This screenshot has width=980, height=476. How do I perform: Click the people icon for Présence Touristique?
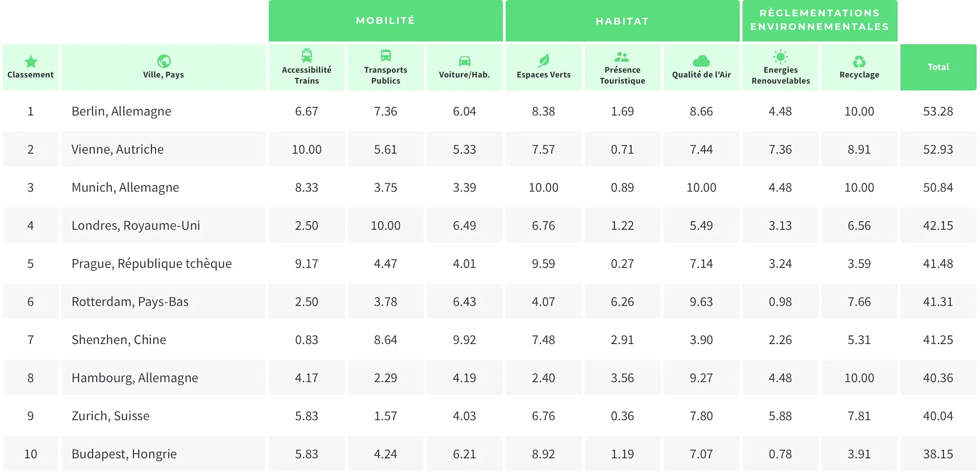(622, 56)
